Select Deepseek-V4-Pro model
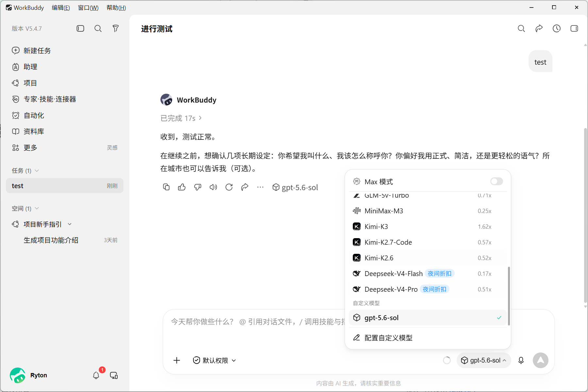 tap(428, 289)
